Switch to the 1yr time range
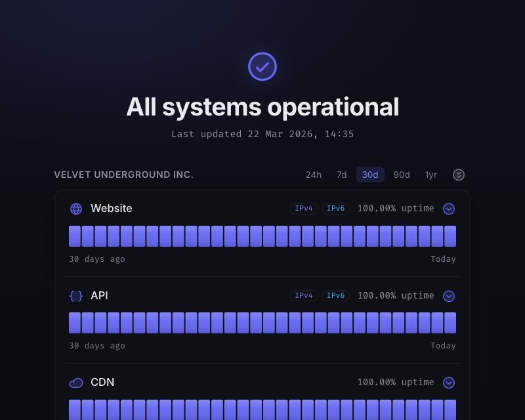 click(431, 175)
